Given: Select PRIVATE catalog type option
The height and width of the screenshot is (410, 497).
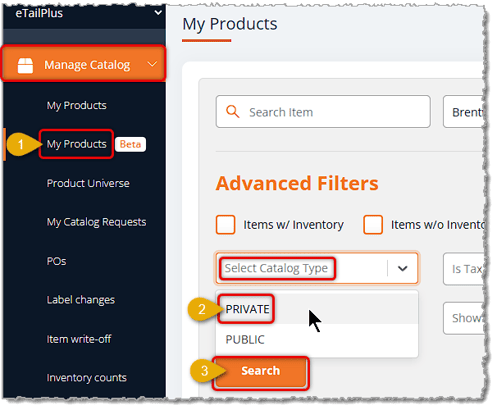Looking at the screenshot, I should coord(317,309).
